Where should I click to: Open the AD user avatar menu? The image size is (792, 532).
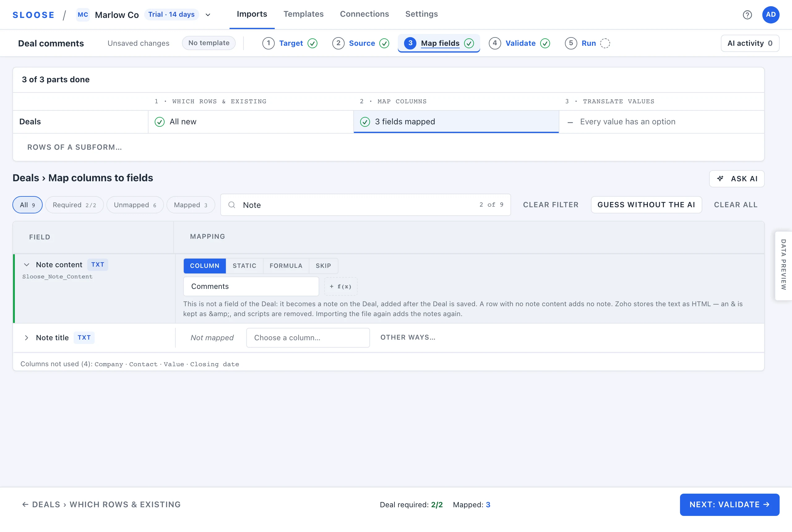tap(771, 15)
